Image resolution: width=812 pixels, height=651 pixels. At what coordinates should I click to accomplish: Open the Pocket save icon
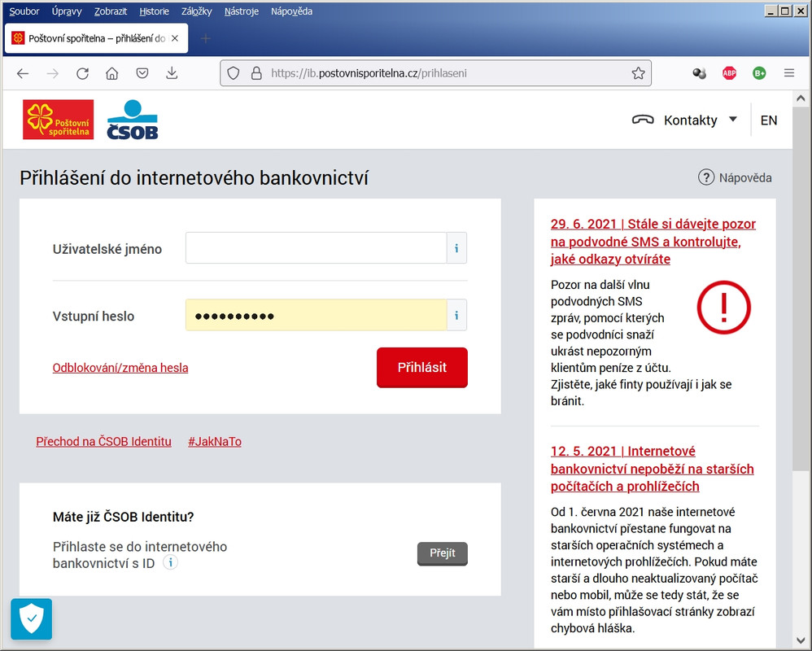(142, 73)
